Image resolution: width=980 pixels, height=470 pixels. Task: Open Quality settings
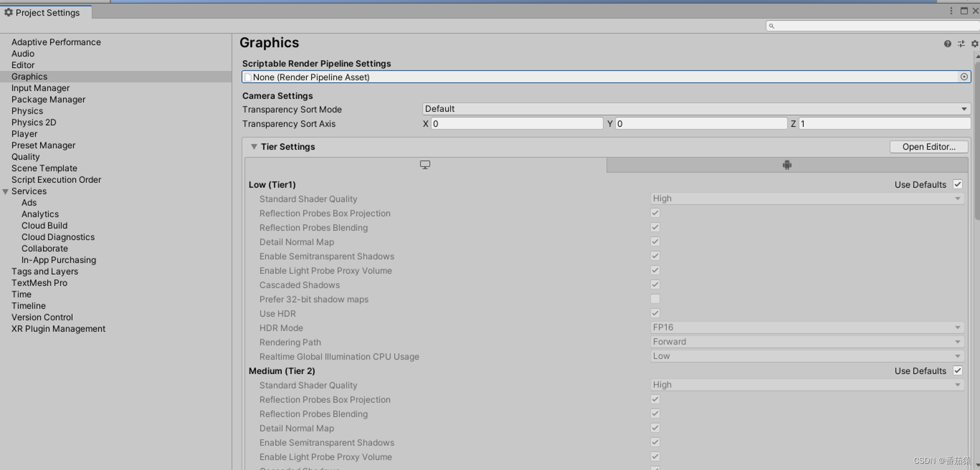(x=25, y=156)
